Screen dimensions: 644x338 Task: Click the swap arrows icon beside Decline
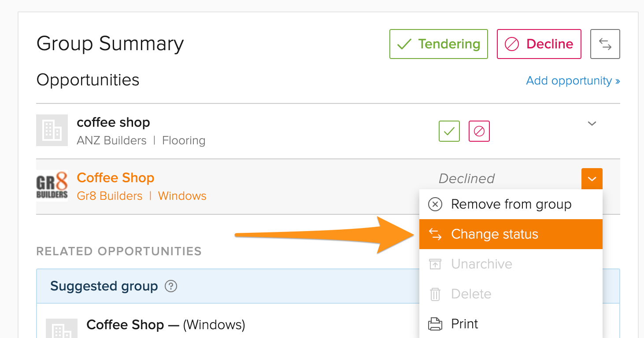coord(605,44)
